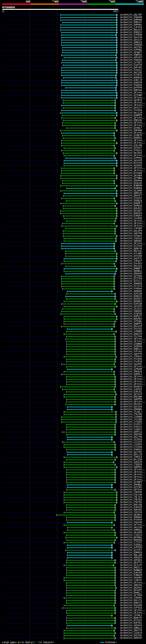Click the orange ~40% identity color segment

[x=45, y=4]
